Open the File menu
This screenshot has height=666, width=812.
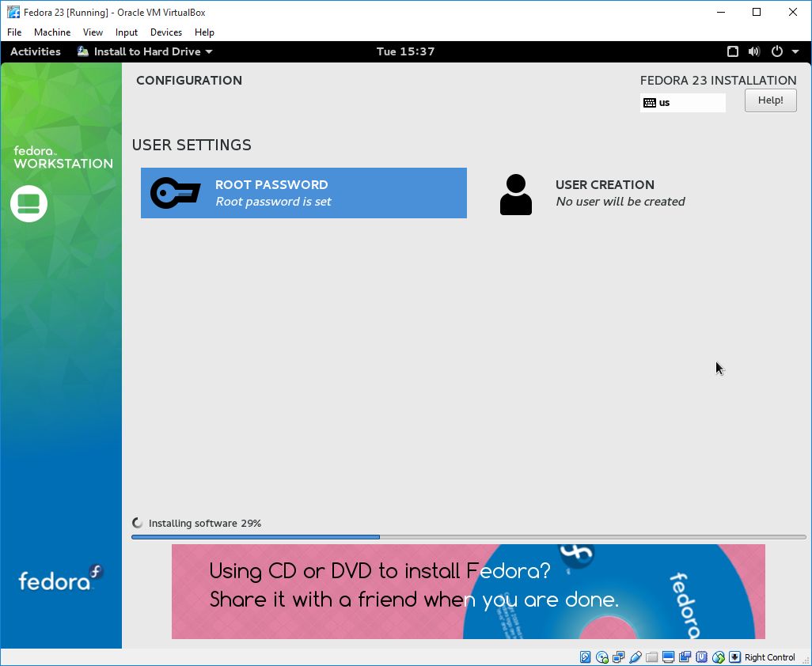click(x=14, y=32)
